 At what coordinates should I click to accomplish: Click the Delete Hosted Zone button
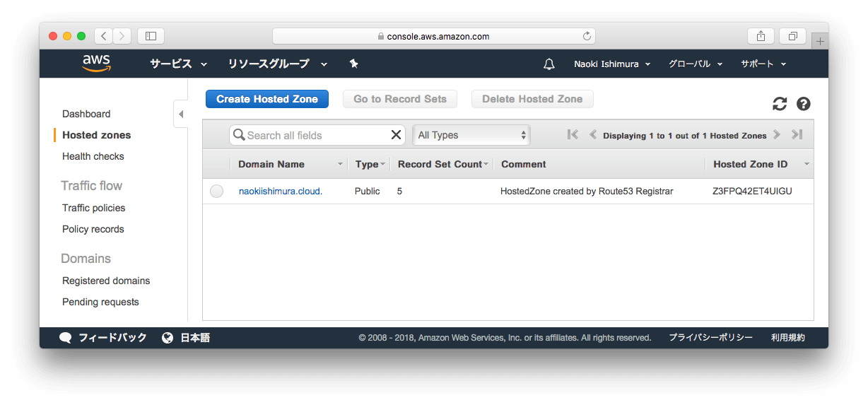coord(532,99)
